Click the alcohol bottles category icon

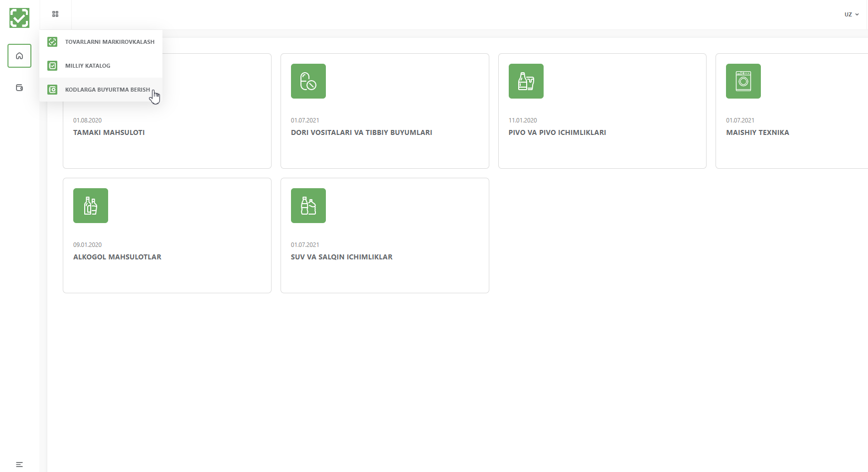click(91, 206)
